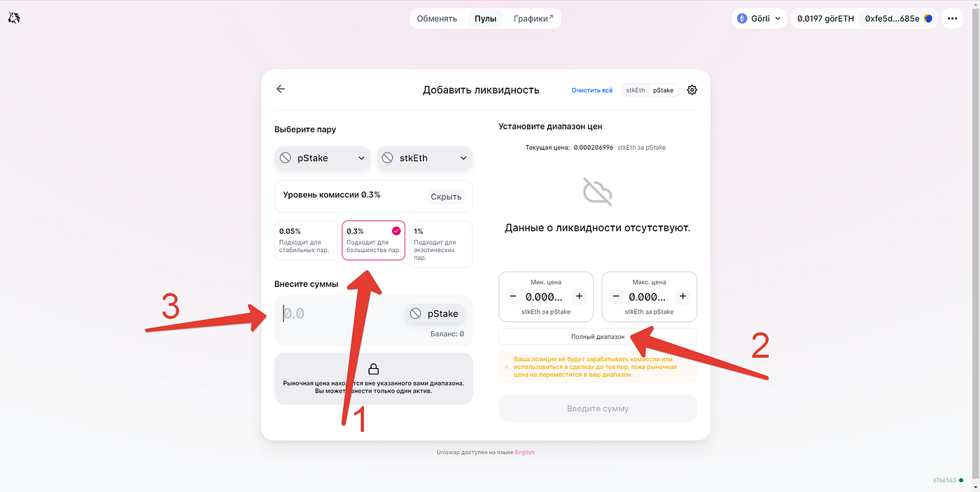The image size is (980, 492).
Task: Decrease min price with minus button
Action: [x=512, y=297]
